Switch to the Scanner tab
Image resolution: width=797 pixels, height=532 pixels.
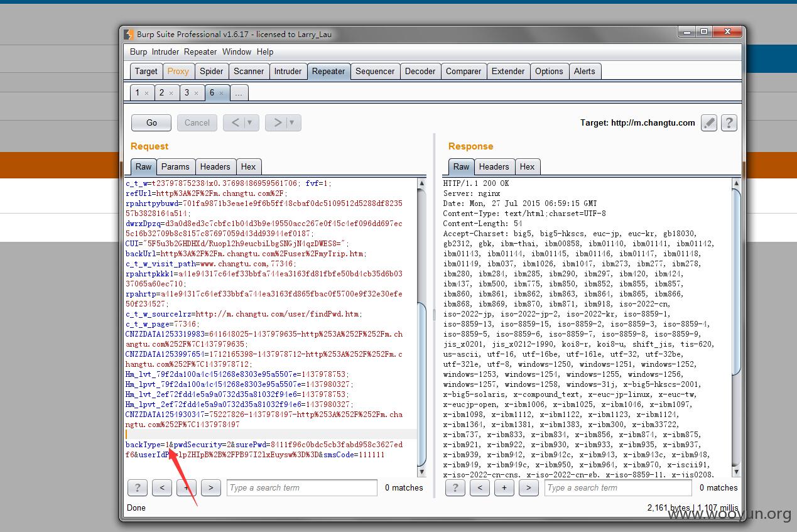[249, 72]
